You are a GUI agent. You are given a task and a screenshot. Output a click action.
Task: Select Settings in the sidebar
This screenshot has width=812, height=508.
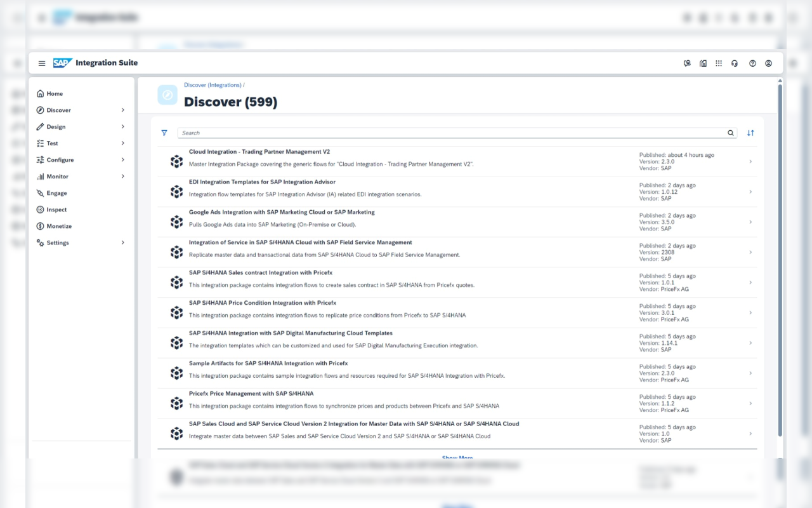[58, 243]
